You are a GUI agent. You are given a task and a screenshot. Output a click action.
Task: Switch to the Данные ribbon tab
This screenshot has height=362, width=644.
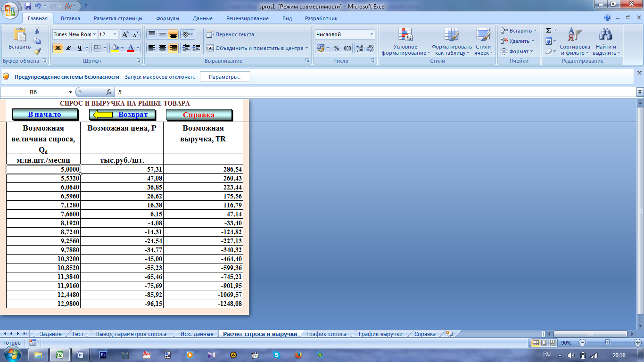click(x=203, y=18)
